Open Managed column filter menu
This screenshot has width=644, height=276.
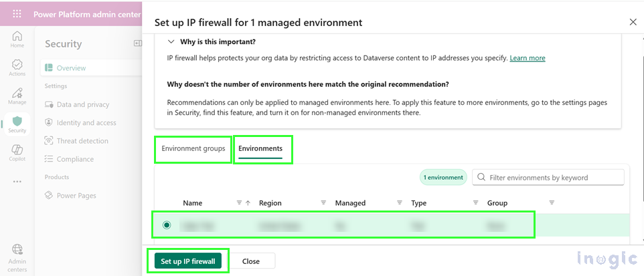click(x=399, y=202)
